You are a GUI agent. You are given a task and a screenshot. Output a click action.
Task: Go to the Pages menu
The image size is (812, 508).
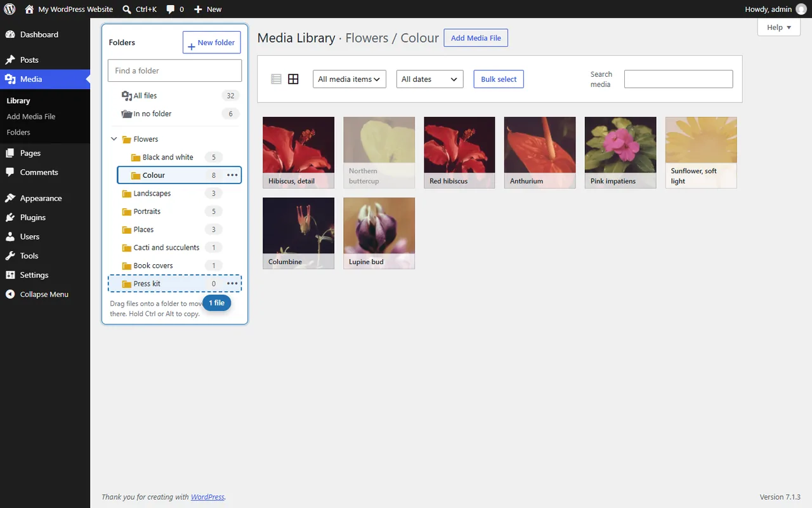pyautogui.click(x=45, y=153)
